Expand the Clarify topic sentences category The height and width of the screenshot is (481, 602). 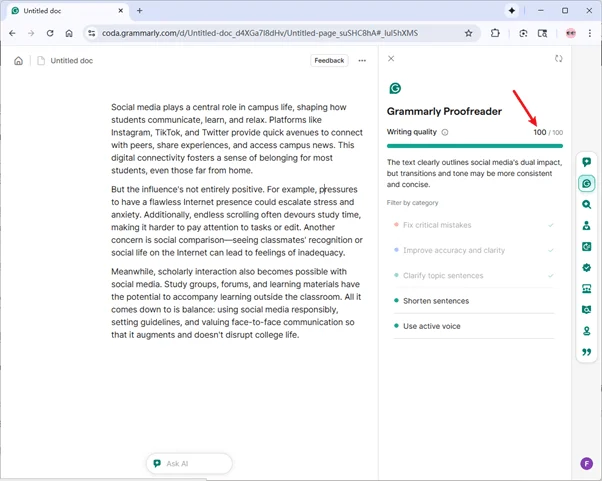click(x=443, y=275)
